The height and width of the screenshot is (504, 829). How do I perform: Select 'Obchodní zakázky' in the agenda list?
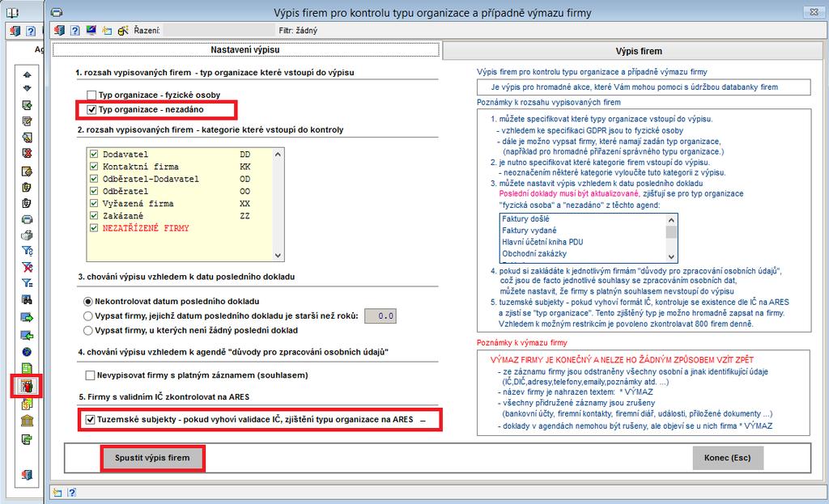(534, 254)
